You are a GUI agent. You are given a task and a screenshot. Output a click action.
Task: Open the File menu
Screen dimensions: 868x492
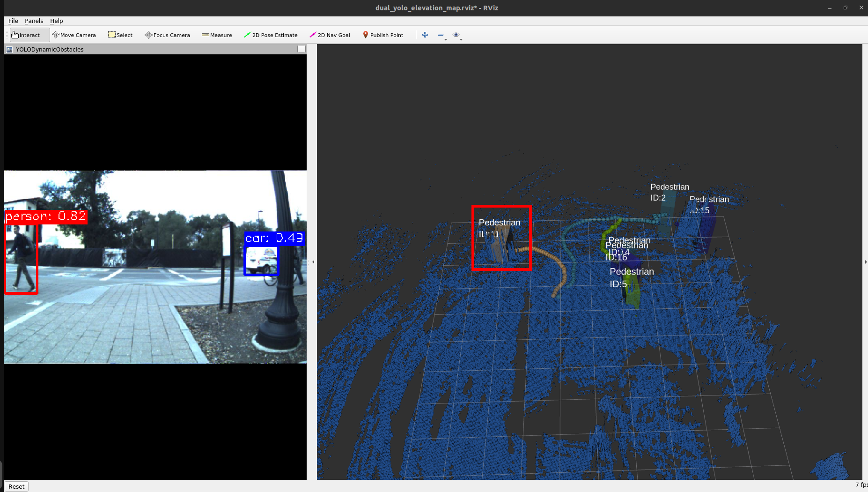pyautogui.click(x=13, y=21)
